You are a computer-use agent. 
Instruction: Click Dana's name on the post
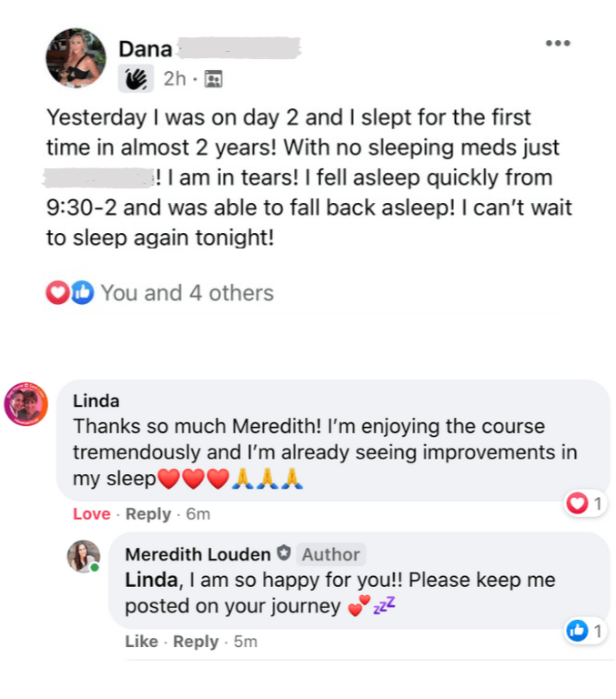tap(146, 49)
